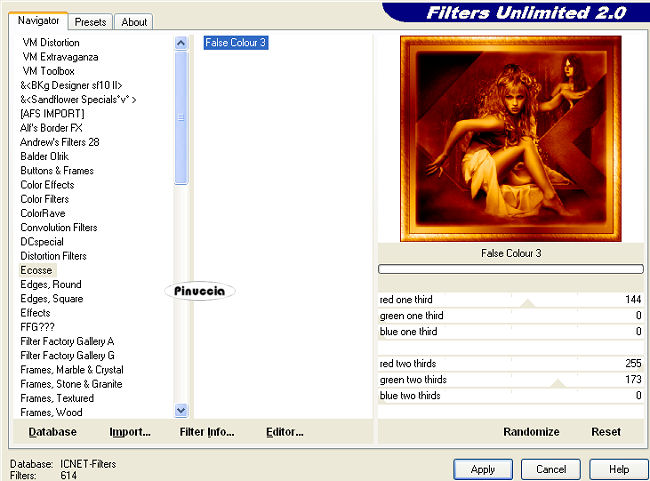Select the [AFS IMPORT] category
This screenshot has width=650, height=481.
pyautogui.click(x=52, y=114)
